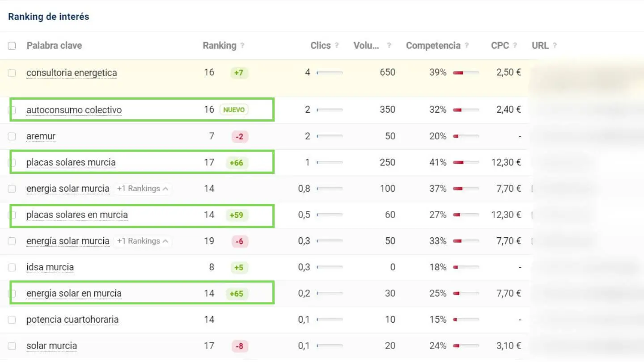Toggle the select-all checkbox in the header
This screenshot has height=362, width=644.
[x=12, y=46]
